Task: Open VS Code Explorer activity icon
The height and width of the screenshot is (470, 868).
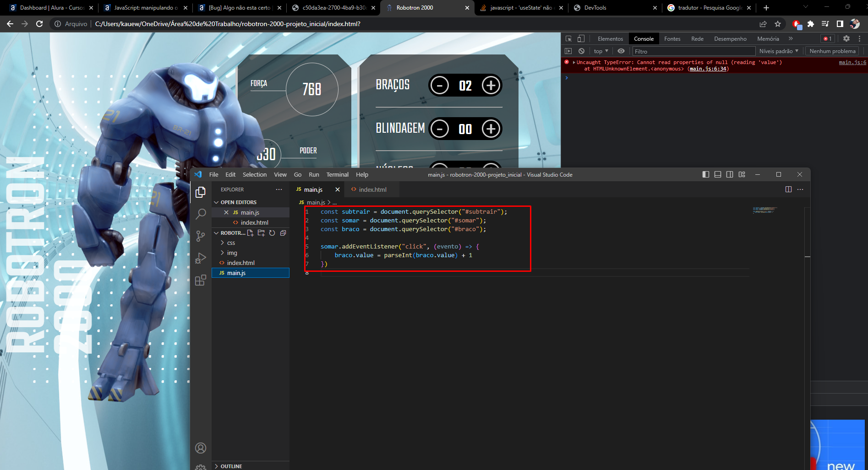Action: pos(201,192)
